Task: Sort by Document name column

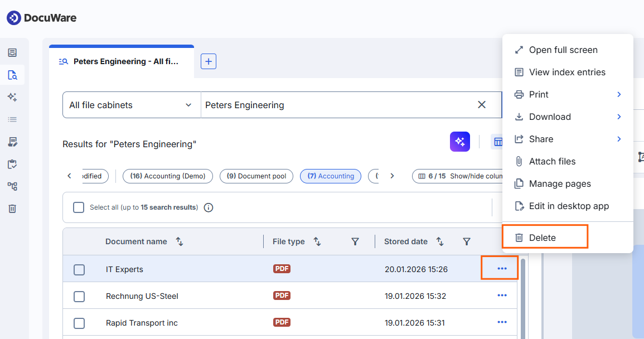Action: pos(180,241)
